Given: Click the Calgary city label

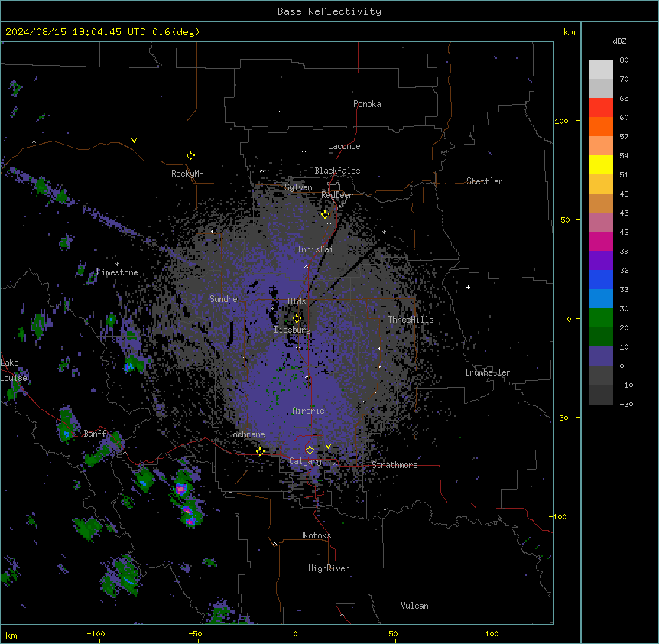Looking at the screenshot, I should point(305,461).
